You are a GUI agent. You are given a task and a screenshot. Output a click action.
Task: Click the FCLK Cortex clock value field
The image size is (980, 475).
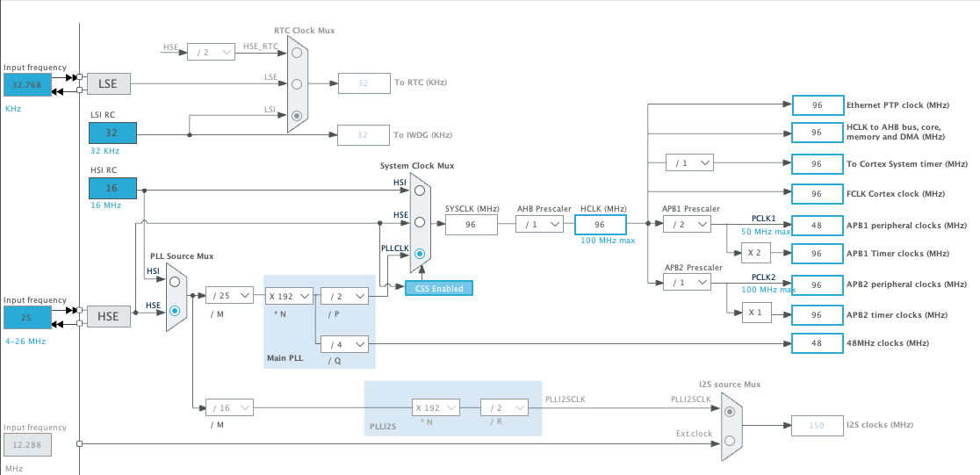[x=817, y=194]
